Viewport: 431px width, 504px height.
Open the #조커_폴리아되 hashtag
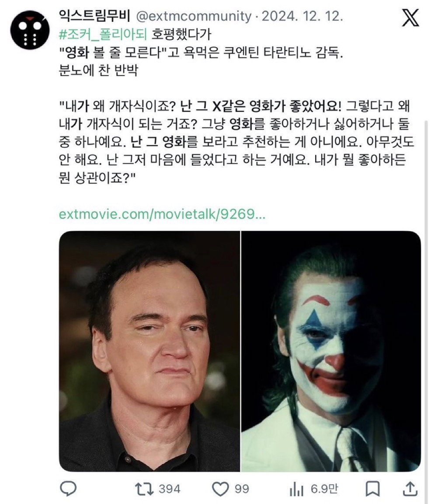pyautogui.click(x=103, y=34)
